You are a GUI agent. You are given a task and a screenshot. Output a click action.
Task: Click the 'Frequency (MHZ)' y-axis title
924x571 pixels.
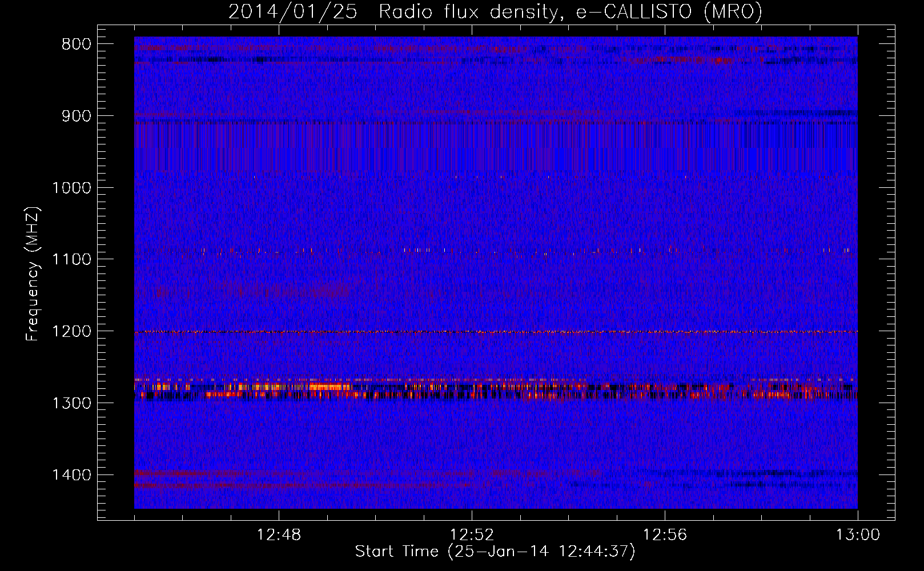pos(33,274)
